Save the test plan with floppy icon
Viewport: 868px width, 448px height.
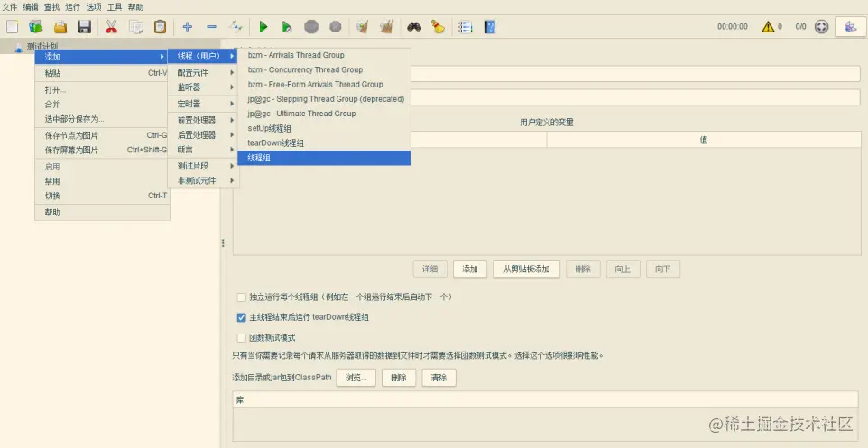pyautogui.click(x=84, y=26)
